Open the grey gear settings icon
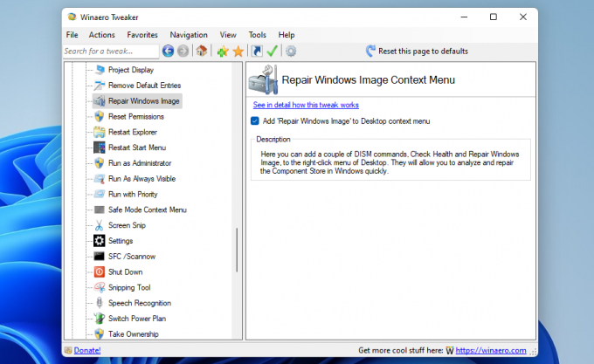This screenshot has height=364, width=594. 291,52
